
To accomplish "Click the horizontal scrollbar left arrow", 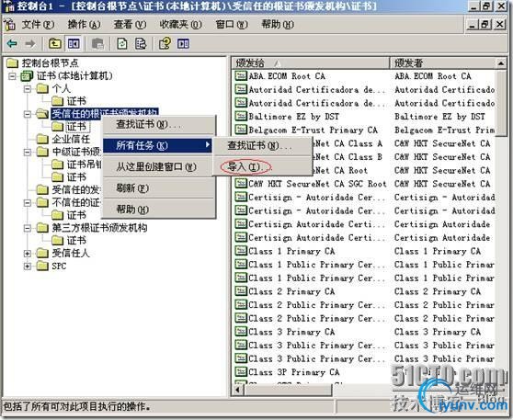I will (x=238, y=390).
